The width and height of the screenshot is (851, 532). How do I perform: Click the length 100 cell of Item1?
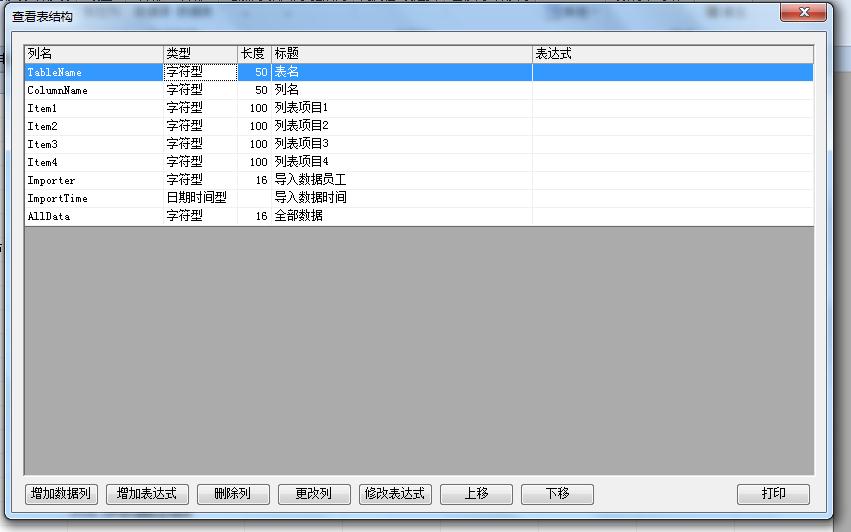pos(255,108)
